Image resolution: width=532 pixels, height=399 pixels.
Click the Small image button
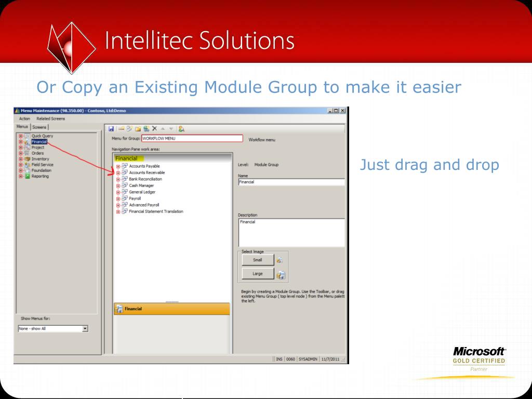(x=258, y=260)
